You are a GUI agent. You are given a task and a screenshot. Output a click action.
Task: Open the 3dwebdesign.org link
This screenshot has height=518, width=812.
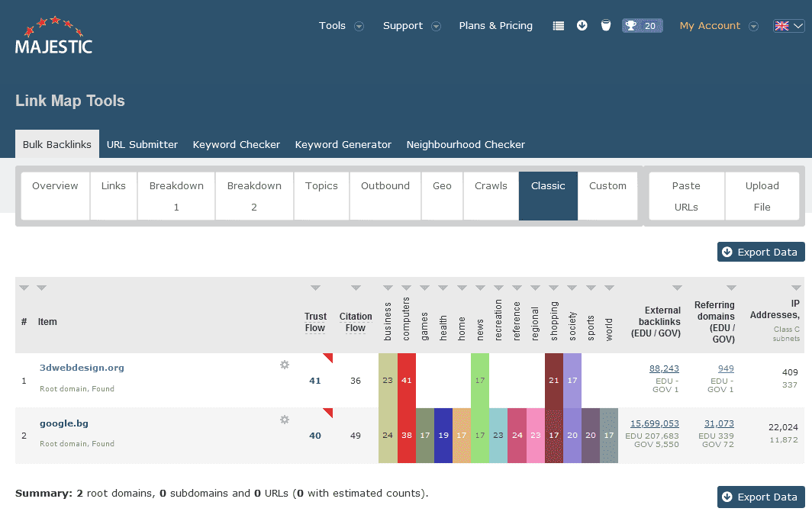[82, 368]
